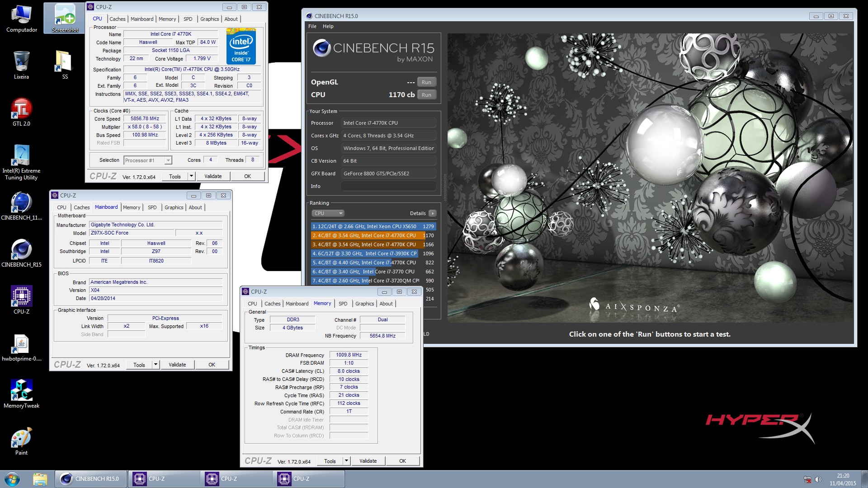Open Tools dropdown arrow in Mainboard CPU-Z window

coord(156,365)
